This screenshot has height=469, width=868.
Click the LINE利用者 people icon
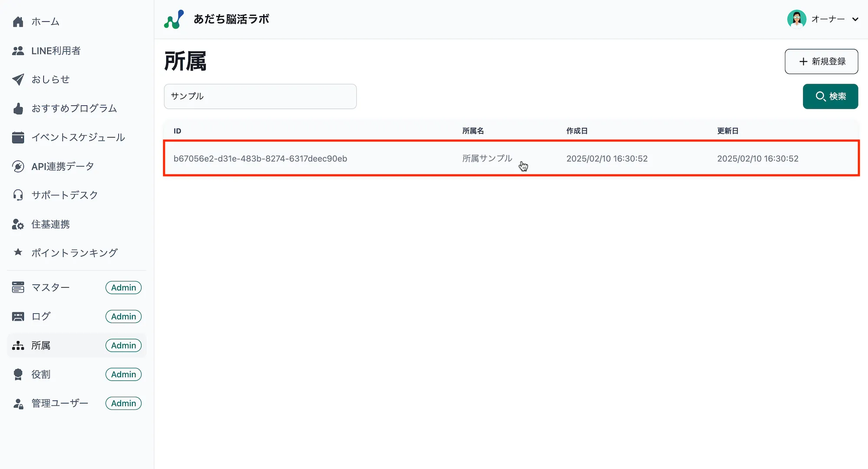pyautogui.click(x=18, y=51)
